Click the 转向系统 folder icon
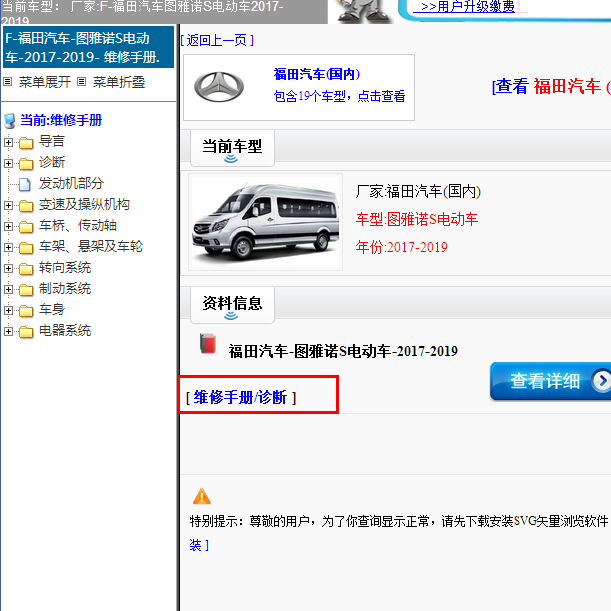 click(26, 269)
